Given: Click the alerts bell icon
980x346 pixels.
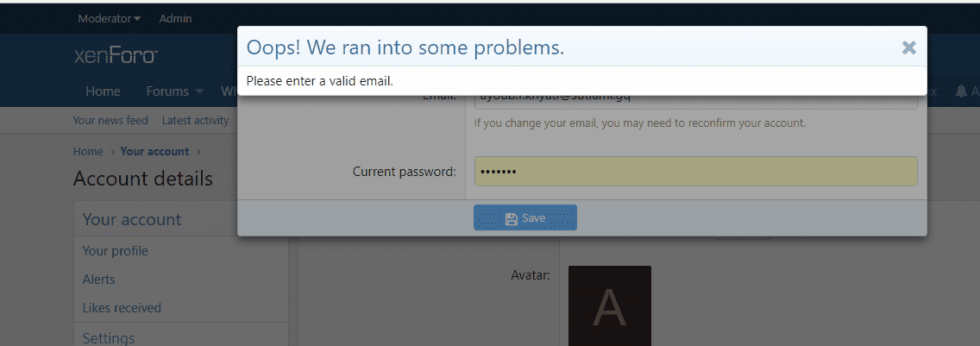Looking at the screenshot, I should (x=961, y=91).
